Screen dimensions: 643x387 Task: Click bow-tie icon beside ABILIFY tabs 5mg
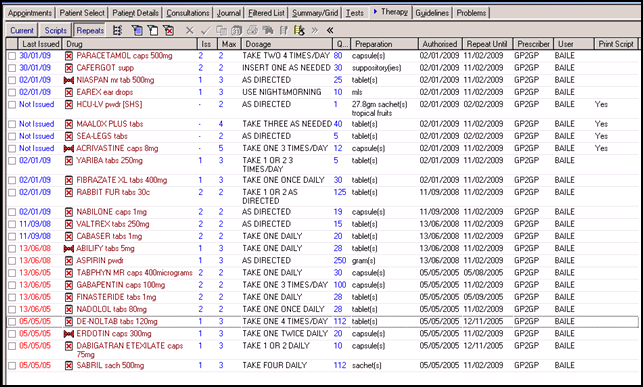(x=69, y=249)
